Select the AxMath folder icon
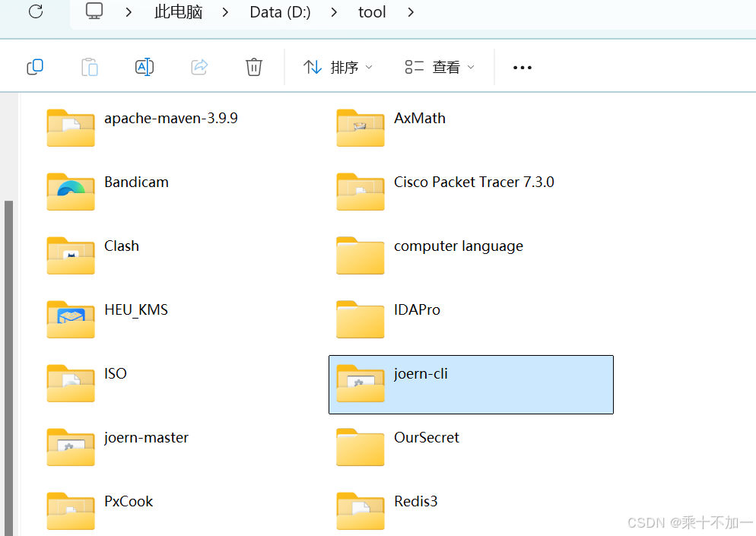This screenshot has height=536, width=756. (x=361, y=128)
